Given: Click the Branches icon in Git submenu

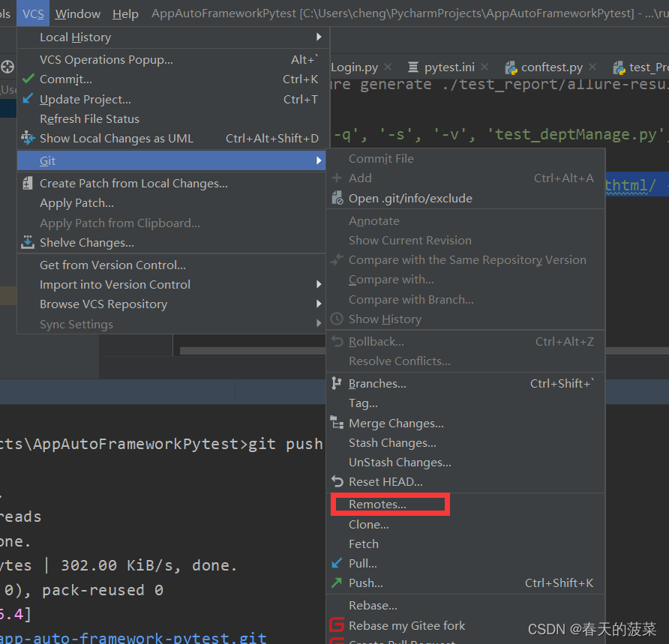Looking at the screenshot, I should click(337, 383).
